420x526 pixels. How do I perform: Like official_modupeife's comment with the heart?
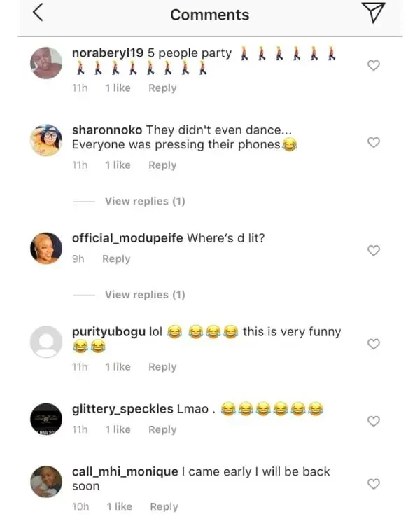pos(374,250)
